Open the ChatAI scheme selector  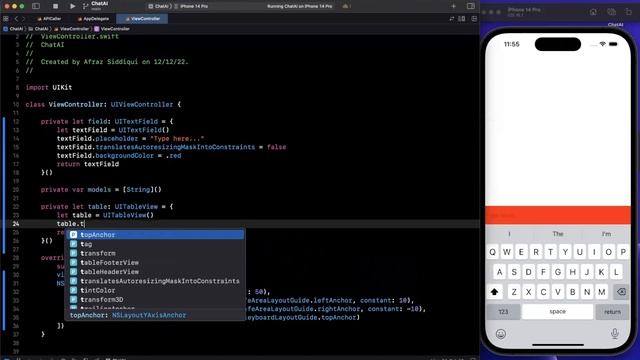pos(160,6)
